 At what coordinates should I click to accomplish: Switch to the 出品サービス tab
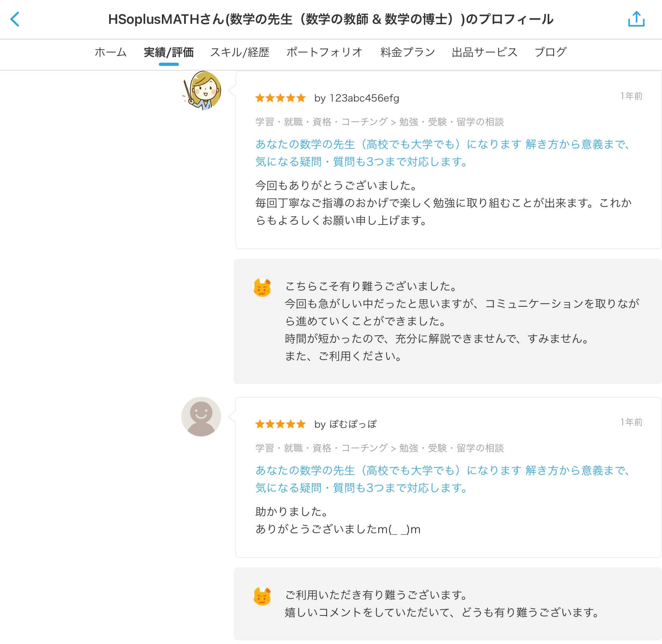coord(485,52)
